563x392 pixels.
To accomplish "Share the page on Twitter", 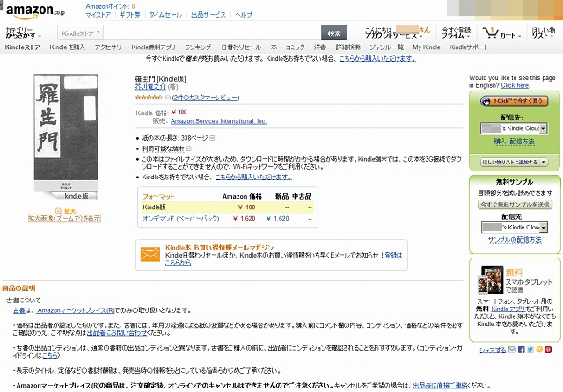I will 532,350.
